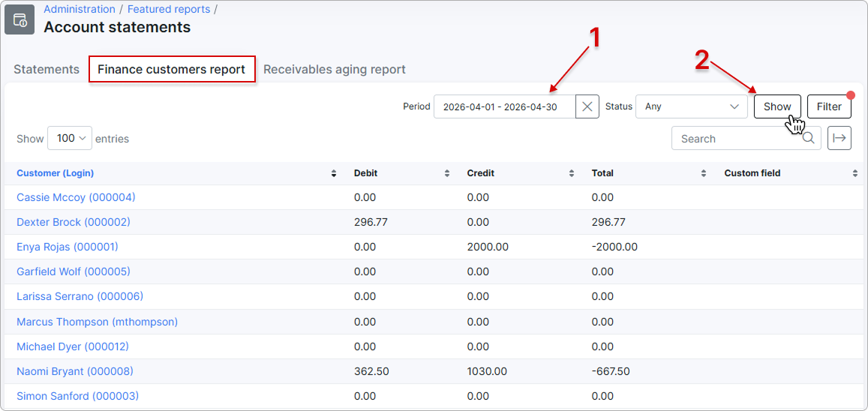Click the search magnifier icon
This screenshot has width=868, height=411.
point(808,138)
